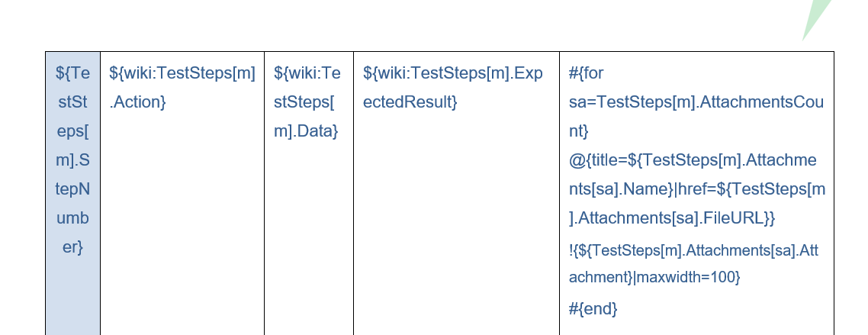Click the "].Attachments[sa].FileURL}}" line
Viewport: 868px width, 335px height.
pyautogui.click(x=672, y=218)
